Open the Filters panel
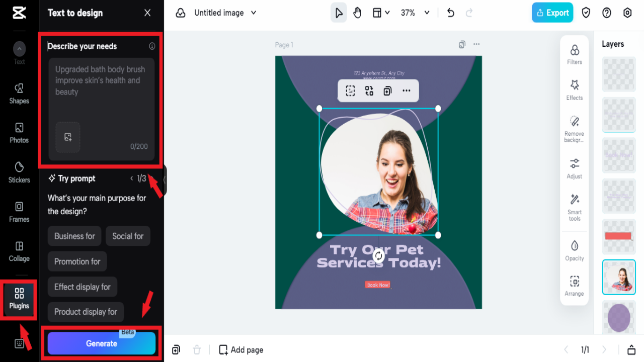This screenshot has height=362, width=644. 574,54
